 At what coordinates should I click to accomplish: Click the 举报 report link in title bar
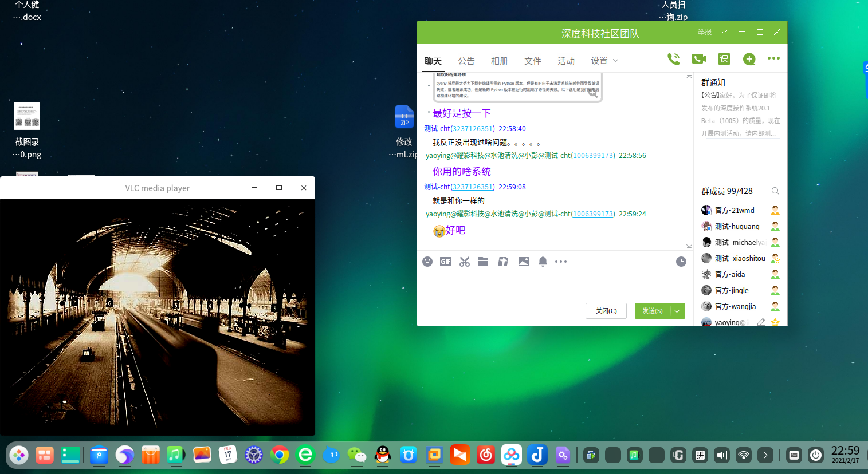[705, 32]
